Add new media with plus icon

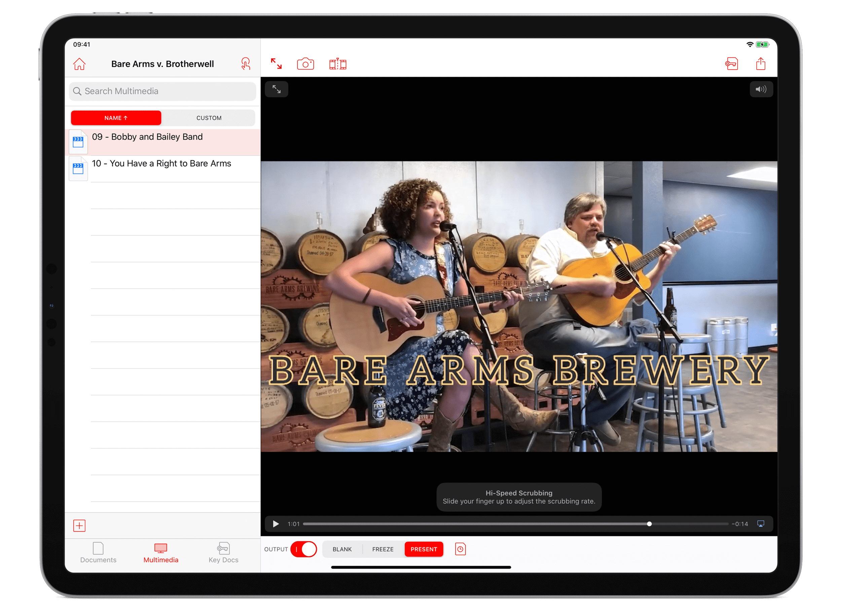(x=79, y=526)
